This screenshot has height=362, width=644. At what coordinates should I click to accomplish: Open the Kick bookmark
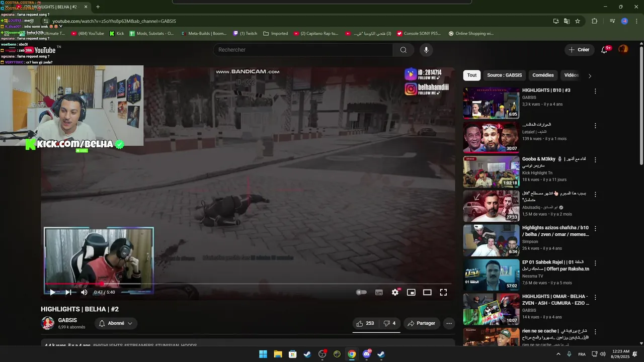(x=117, y=34)
